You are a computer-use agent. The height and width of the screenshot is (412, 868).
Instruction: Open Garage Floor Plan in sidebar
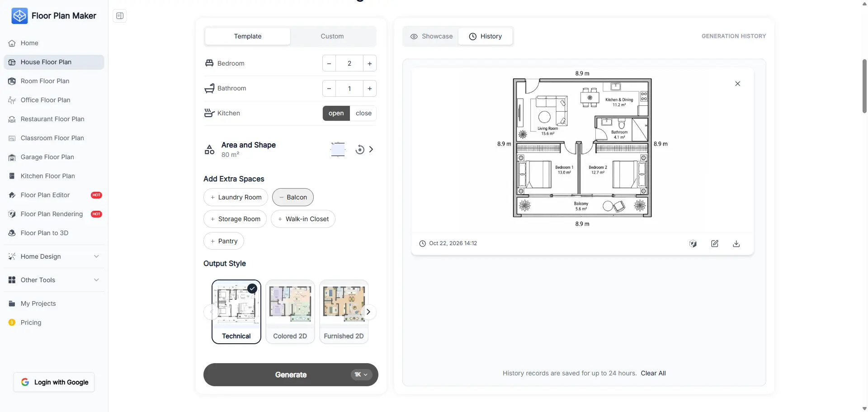54,157
